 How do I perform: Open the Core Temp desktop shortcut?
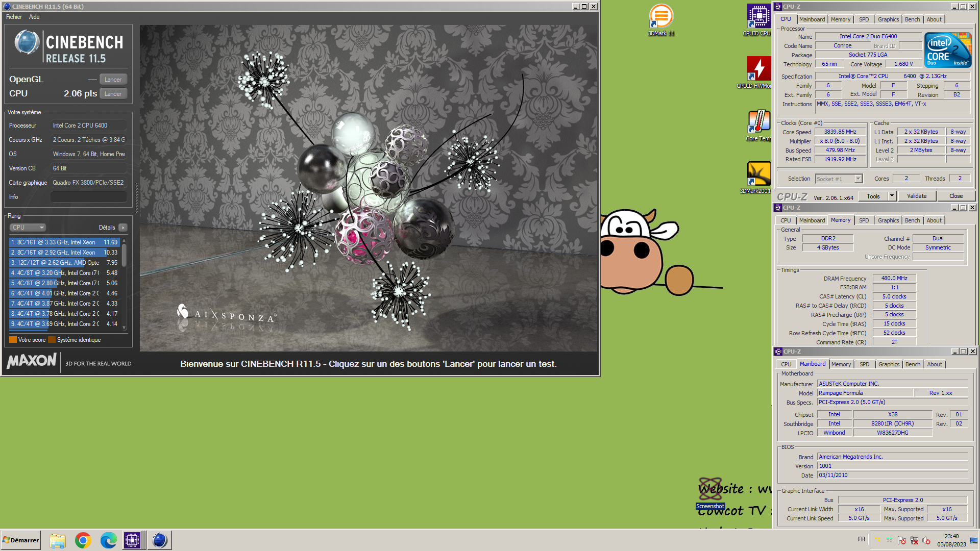point(758,125)
